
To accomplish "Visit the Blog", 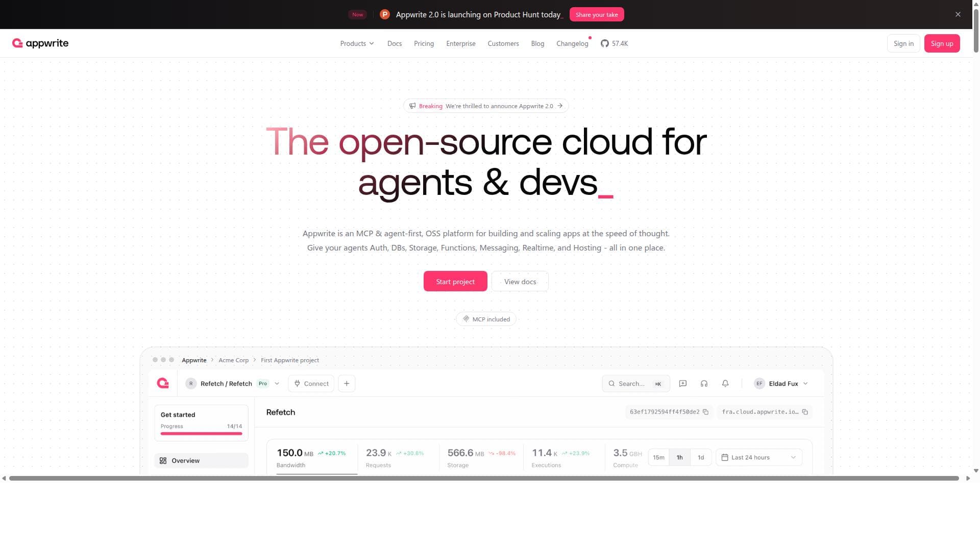I will tap(537, 43).
